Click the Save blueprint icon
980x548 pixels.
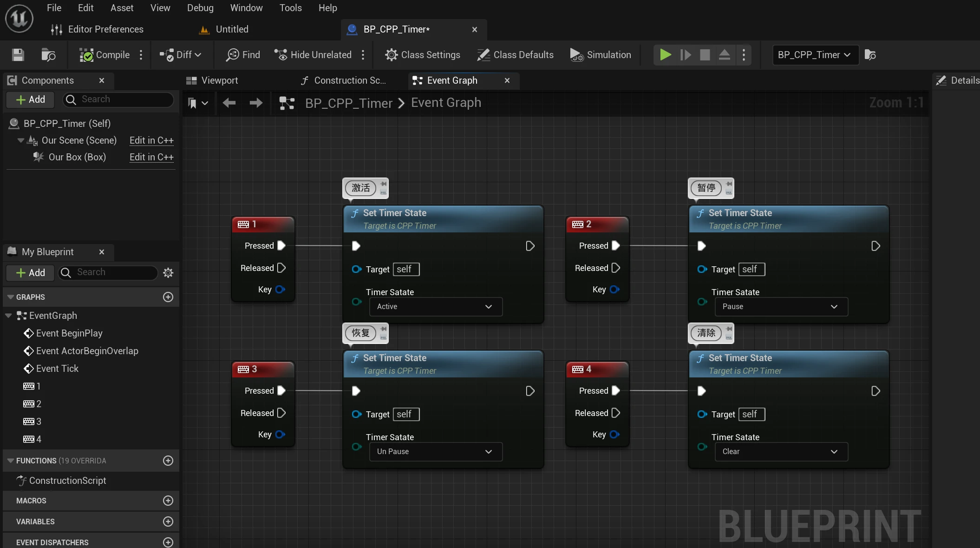click(18, 55)
